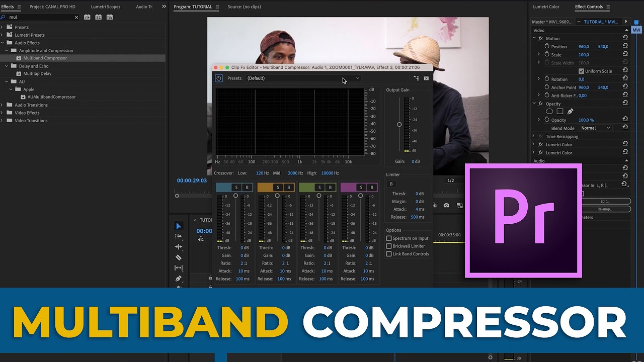Click the program timecode 00:00:29:03
Screen dimensions: 644x362
(x=192, y=180)
